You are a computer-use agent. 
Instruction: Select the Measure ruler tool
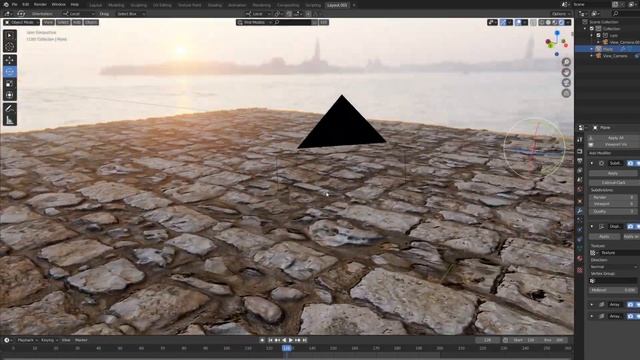tap(10, 120)
